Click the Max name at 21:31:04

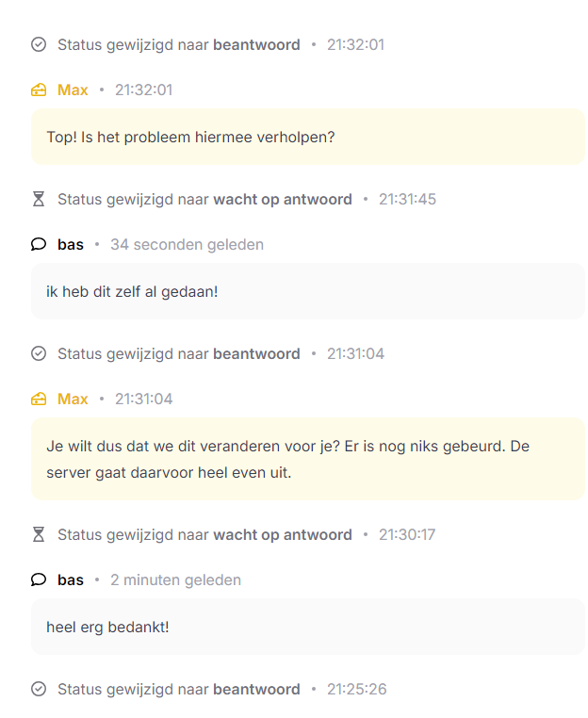point(73,399)
